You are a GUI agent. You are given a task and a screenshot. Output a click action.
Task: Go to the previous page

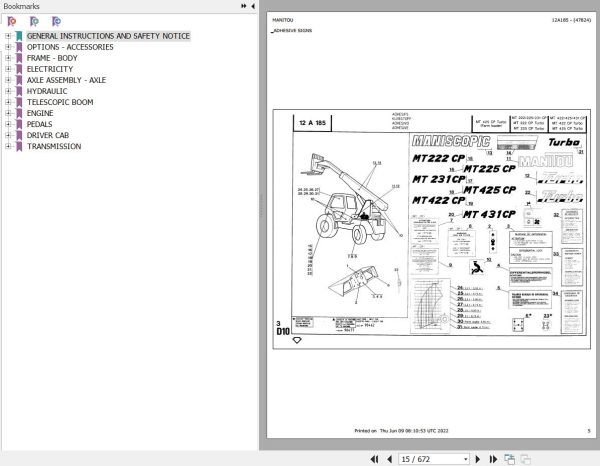click(x=390, y=459)
